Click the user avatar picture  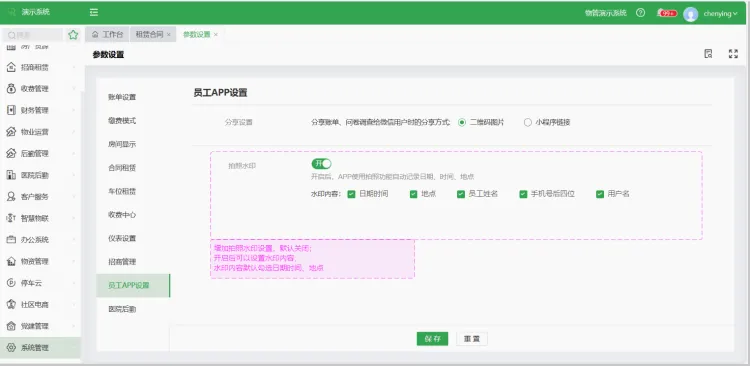click(690, 14)
